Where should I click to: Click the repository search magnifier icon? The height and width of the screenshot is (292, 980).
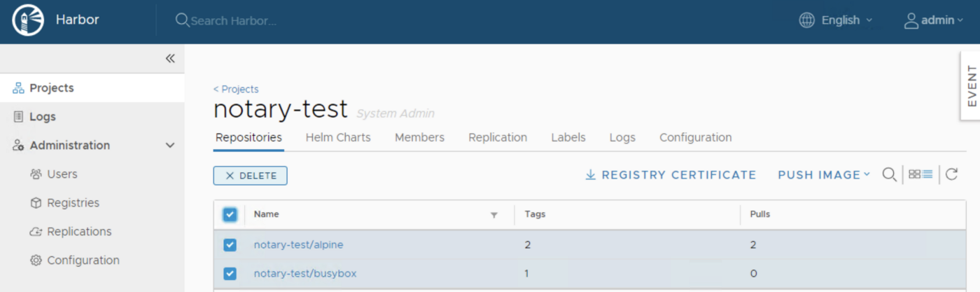pos(889,175)
